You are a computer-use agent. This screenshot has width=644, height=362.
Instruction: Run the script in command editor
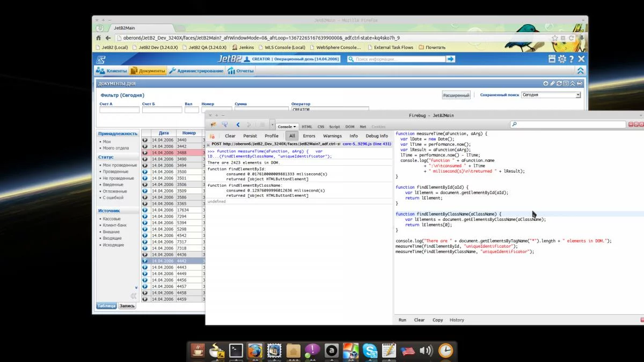[x=402, y=320]
